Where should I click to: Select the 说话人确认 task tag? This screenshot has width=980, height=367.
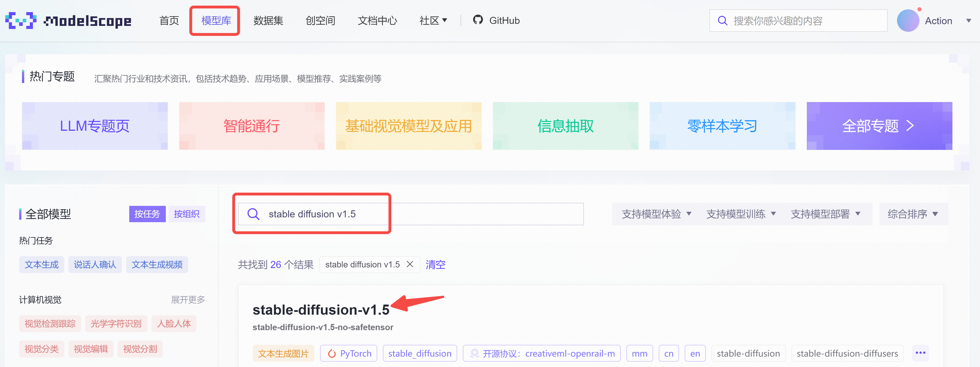click(x=95, y=264)
